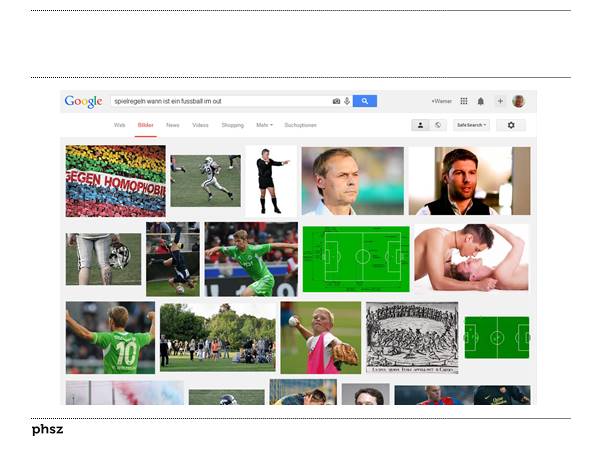
Task: Open the old black-and-white engraving image
Action: [x=412, y=338]
